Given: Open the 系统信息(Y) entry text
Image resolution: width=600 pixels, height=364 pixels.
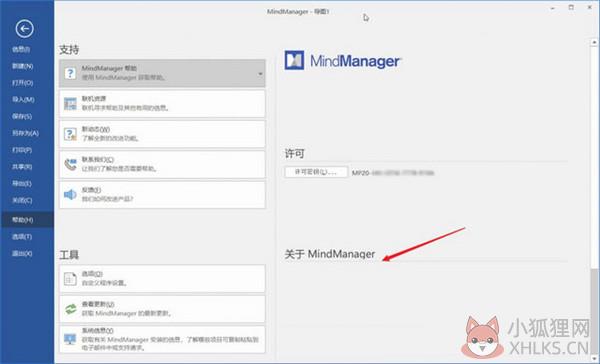Looking at the screenshot, I should [98, 330].
